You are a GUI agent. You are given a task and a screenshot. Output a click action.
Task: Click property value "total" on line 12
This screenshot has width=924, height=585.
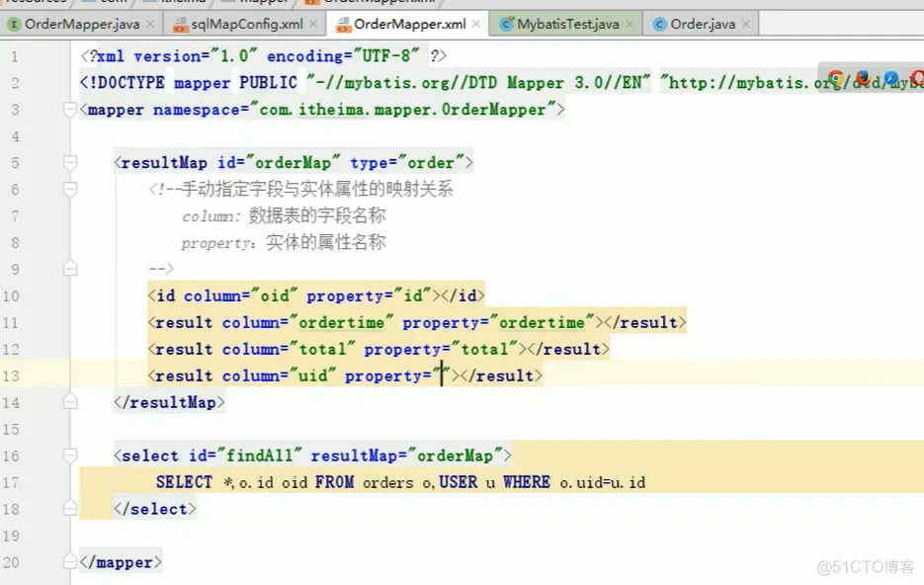click(x=484, y=349)
